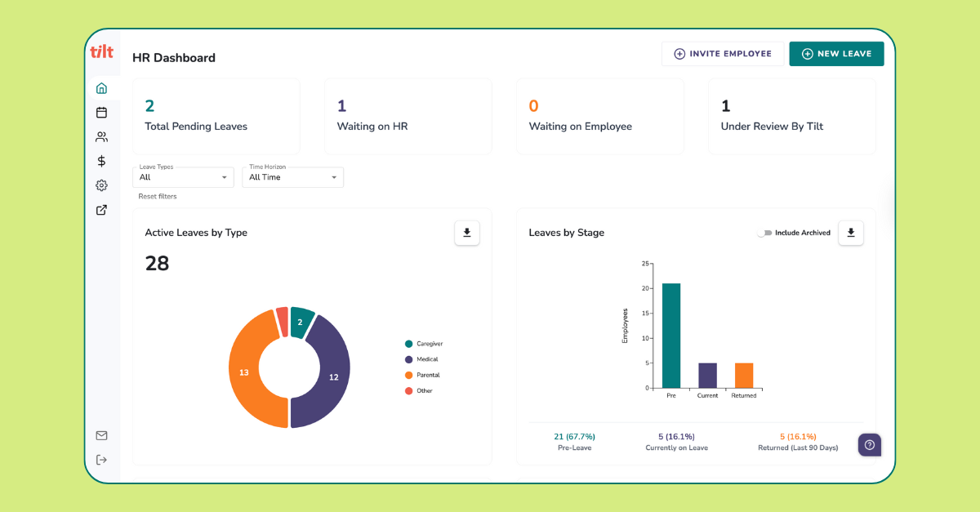980x512 pixels.
Task: Open the Time Horizon dropdown
Action: (292, 177)
